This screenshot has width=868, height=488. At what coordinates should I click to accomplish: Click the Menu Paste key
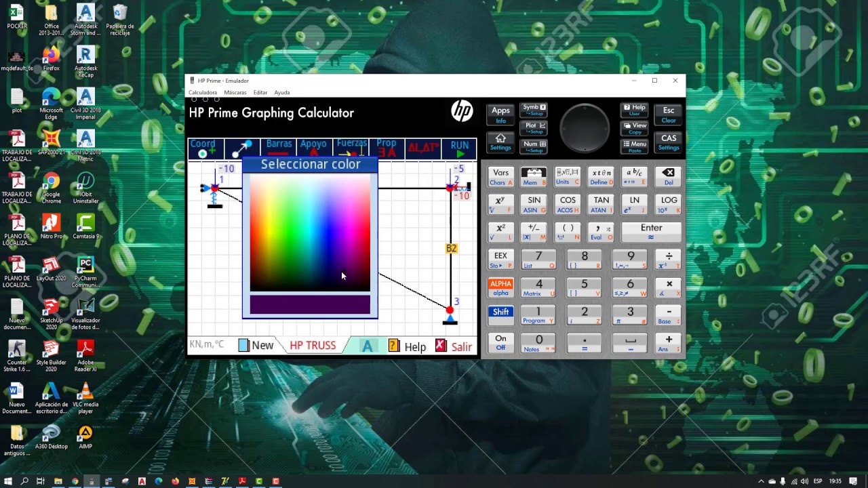(x=635, y=146)
